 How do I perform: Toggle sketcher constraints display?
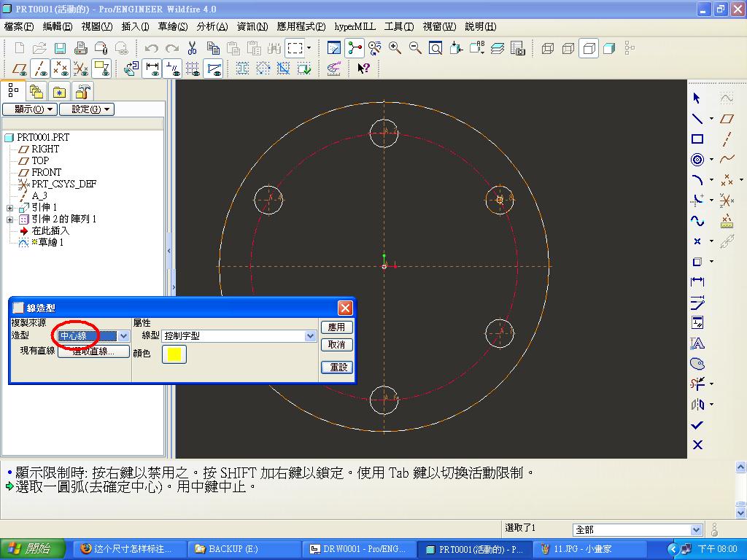pyautogui.click(x=172, y=69)
